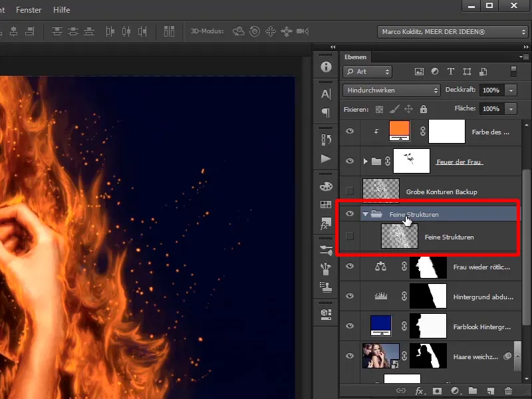Screen dimensions: 532x399
Task: Click link layers icon at panel bottom
Action: 401,390
